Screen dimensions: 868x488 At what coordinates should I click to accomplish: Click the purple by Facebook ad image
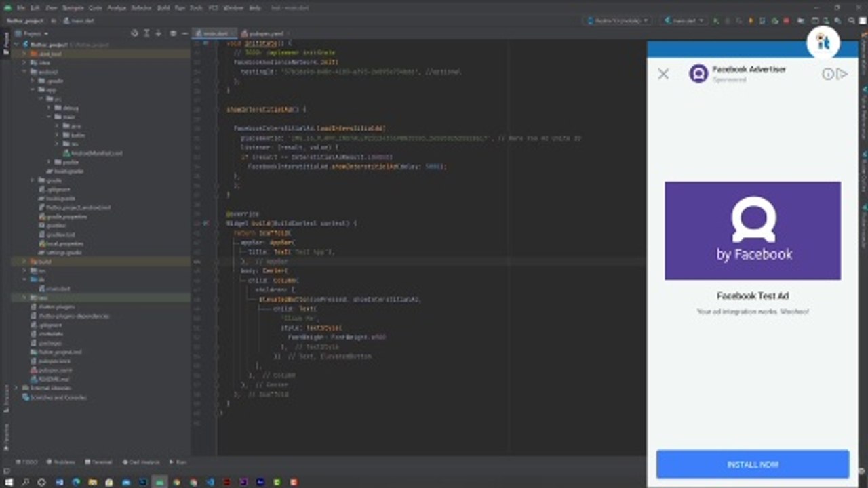[x=753, y=230]
